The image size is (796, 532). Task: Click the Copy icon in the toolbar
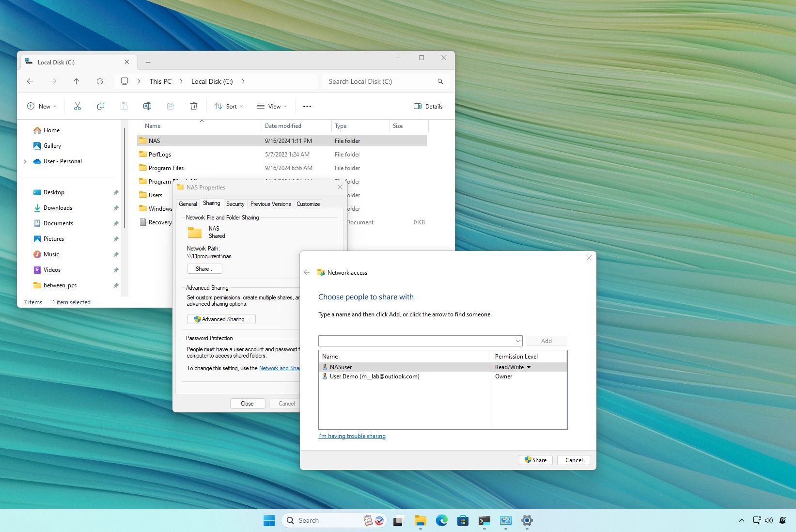101,106
